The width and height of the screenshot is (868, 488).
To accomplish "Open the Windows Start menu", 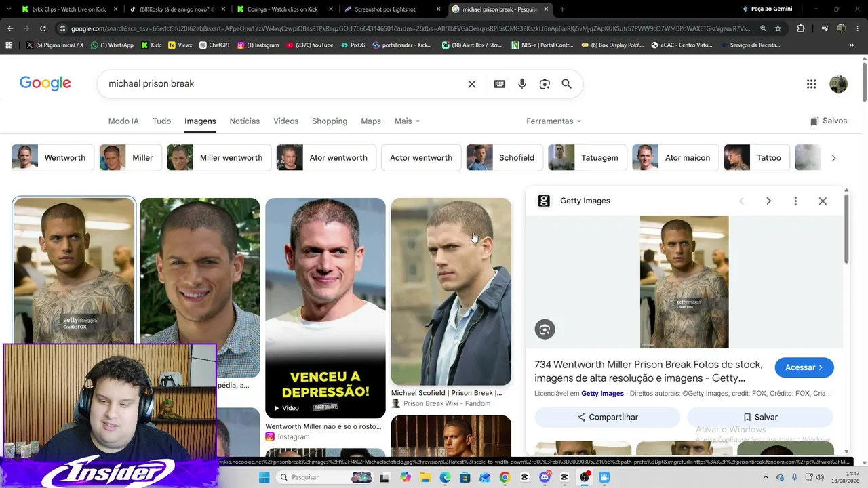I will (x=264, y=477).
